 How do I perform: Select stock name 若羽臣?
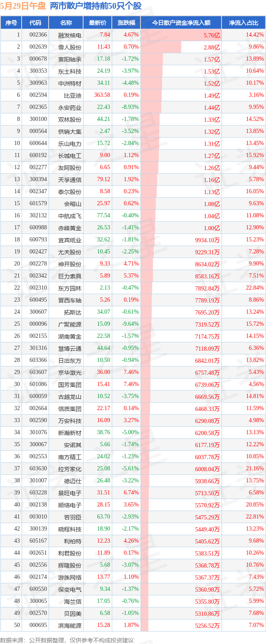click(x=73, y=517)
